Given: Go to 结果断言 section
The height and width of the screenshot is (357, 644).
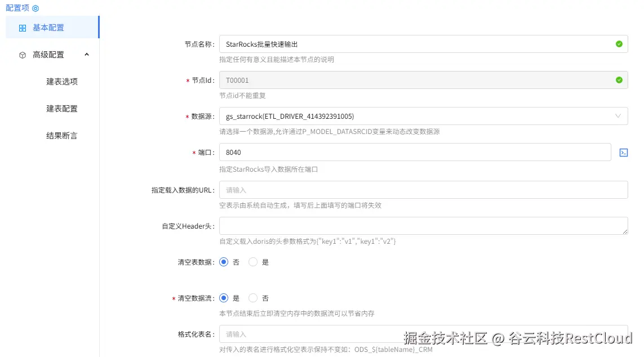Looking at the screenshot, I should [61, 136].
